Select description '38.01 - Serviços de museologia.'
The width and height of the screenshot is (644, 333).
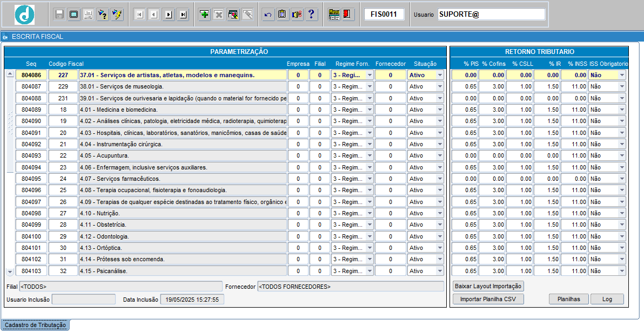point(183,86)
